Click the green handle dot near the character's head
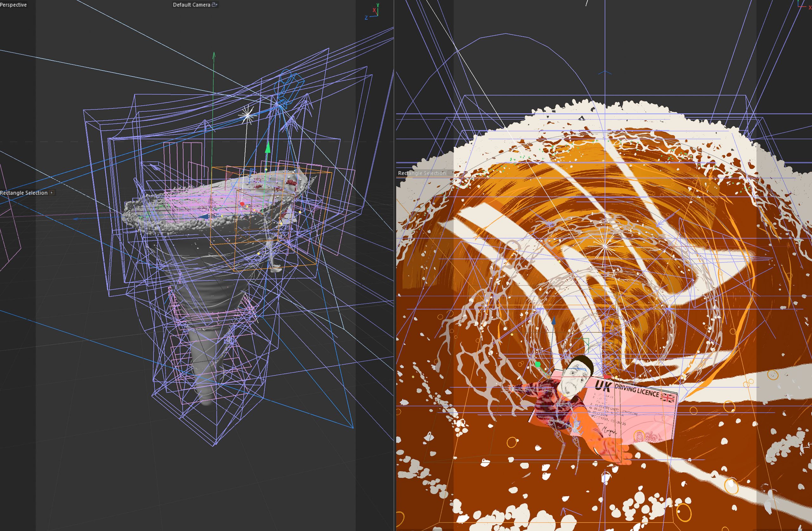 tap(538, 365)
